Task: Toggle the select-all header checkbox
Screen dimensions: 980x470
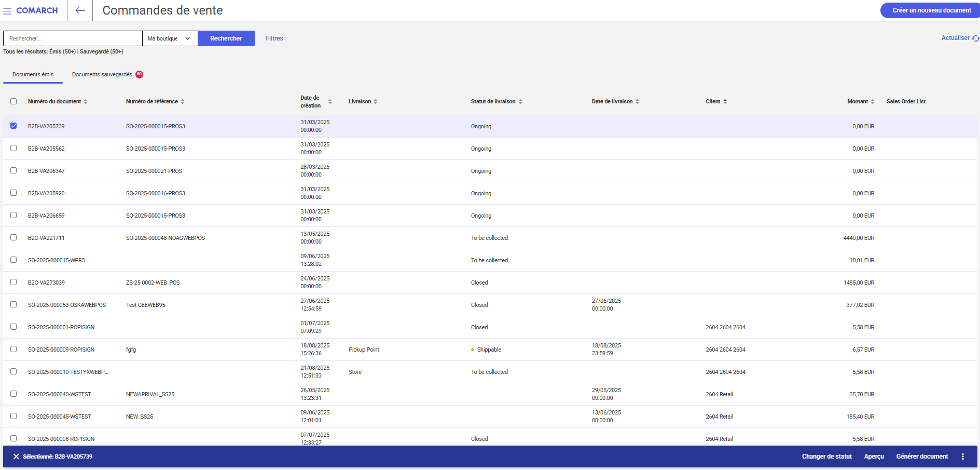Action: point(13,101)
